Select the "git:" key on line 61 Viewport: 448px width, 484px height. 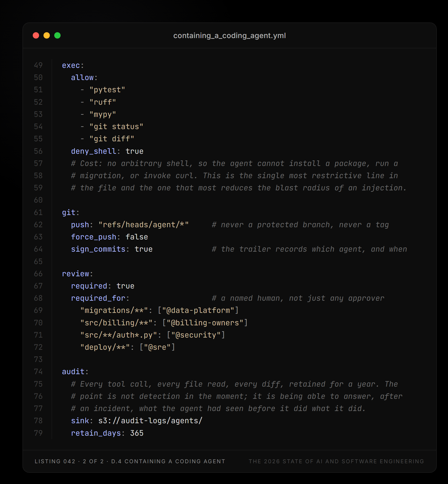pos(71,213)
